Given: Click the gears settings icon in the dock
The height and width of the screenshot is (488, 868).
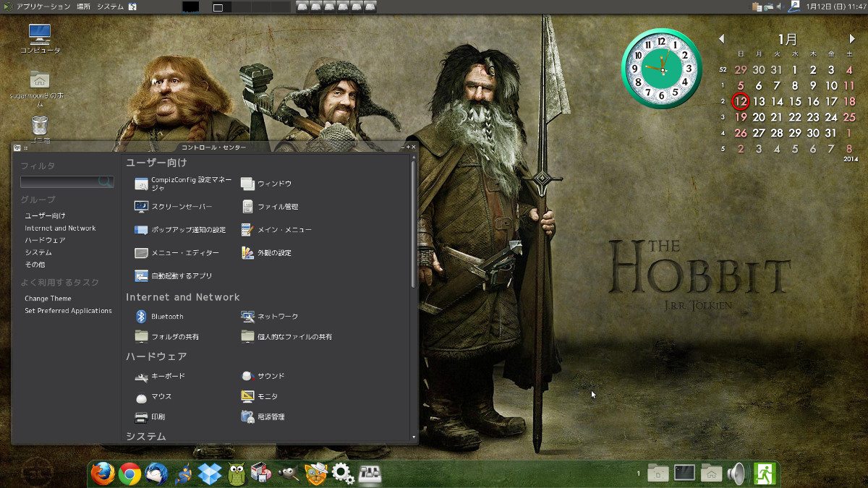Looking at the screenshot, I should coord(342,474).
